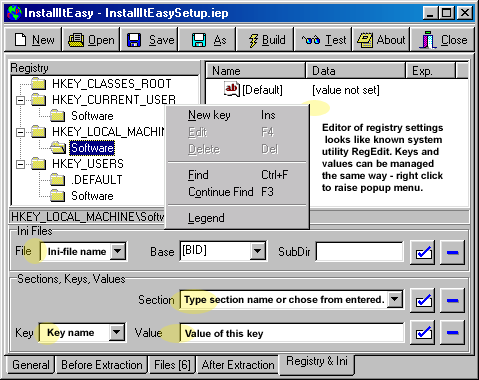
Task: Open the About dialog
Action: click(x=381, y=40)
